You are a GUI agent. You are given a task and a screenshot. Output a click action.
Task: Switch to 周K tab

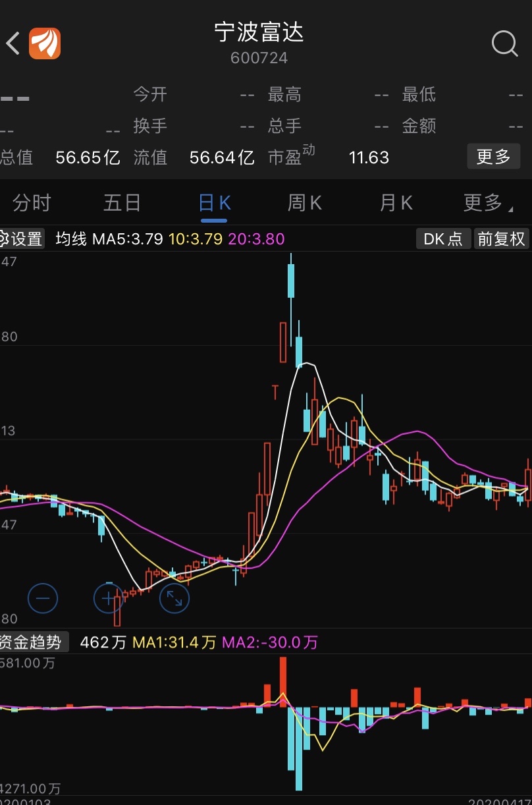[305, 203]
